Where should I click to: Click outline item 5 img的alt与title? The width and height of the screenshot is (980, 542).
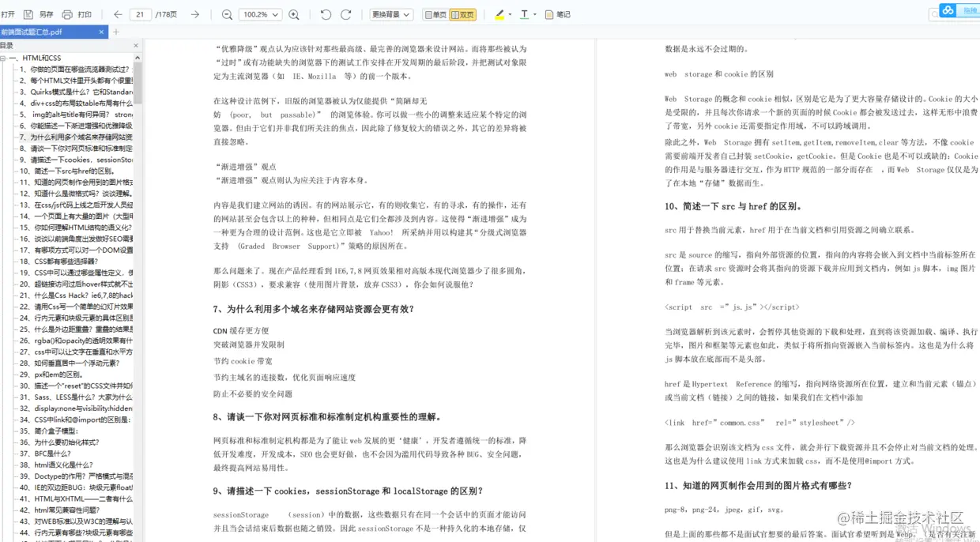pos(76,115)
